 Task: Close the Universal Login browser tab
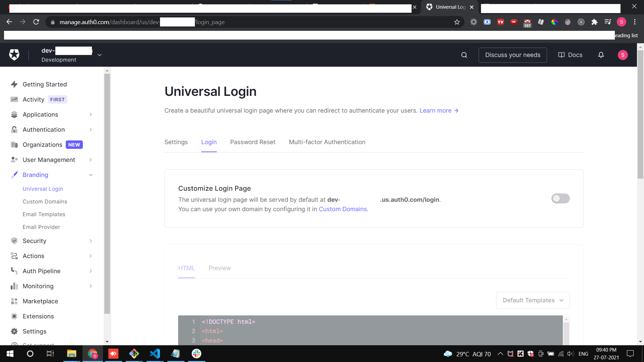472,7
